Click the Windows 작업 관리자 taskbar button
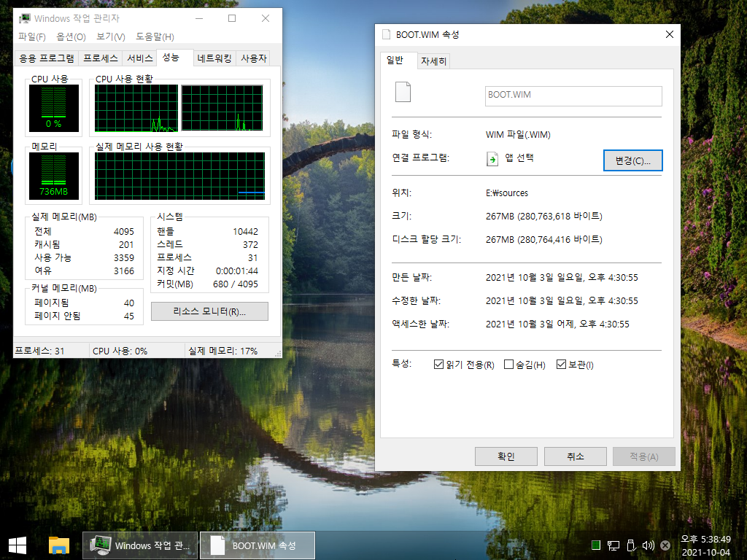Screen dimensions: 747x560 click(x=140, y=545)
